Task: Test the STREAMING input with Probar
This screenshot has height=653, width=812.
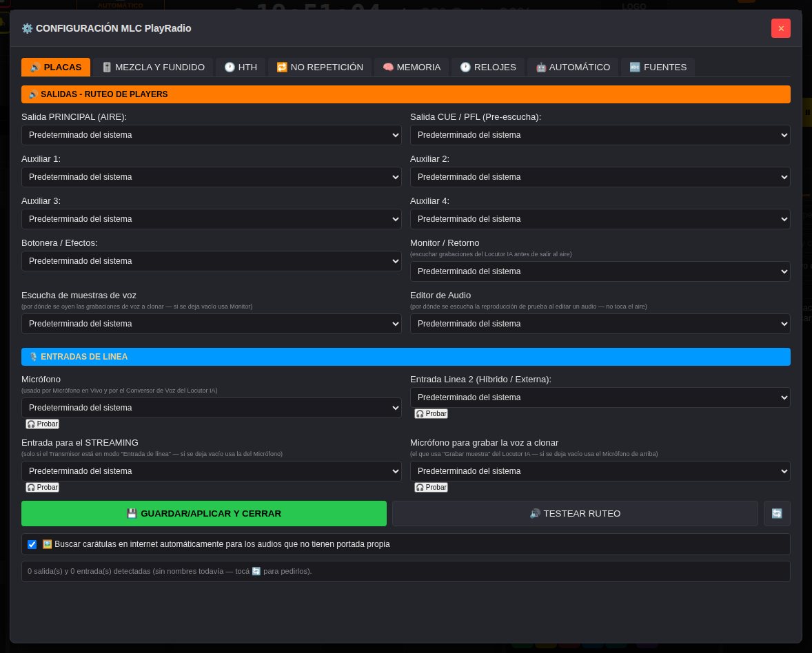Action: [43, 488]
